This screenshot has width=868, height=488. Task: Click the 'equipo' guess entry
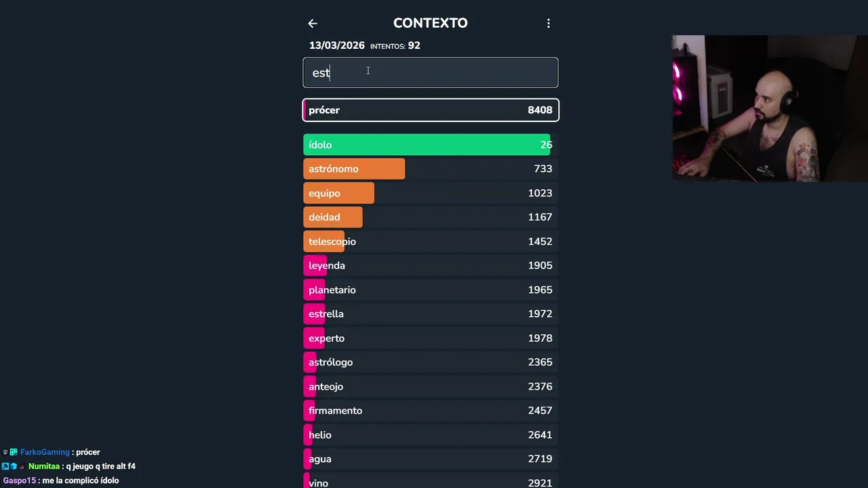431,193
